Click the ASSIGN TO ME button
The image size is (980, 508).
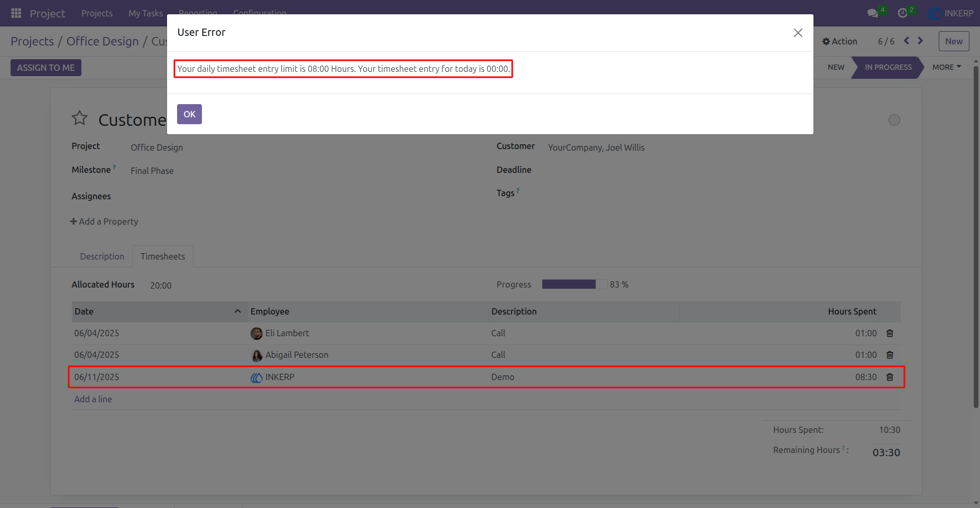pos(46,68)
